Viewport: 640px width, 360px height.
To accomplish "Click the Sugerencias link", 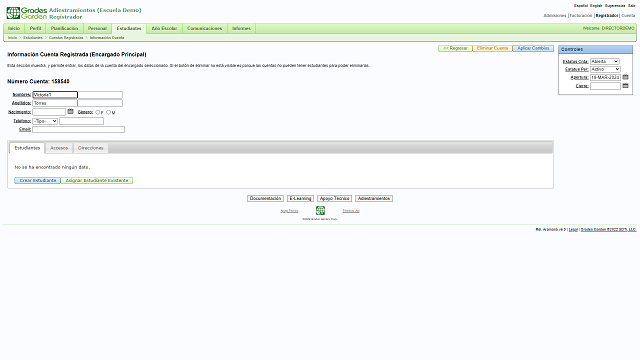I will point(615,6).
